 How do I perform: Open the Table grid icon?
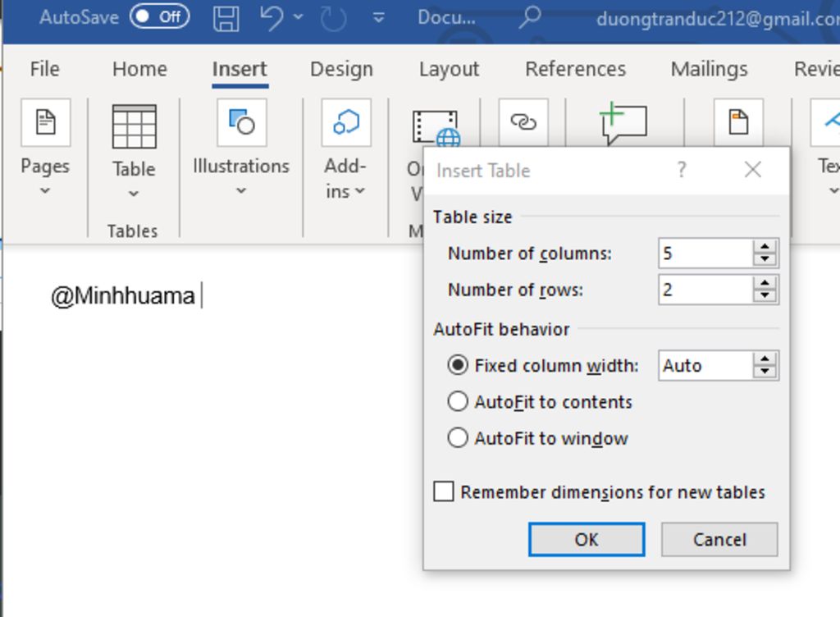pos(134,126)
